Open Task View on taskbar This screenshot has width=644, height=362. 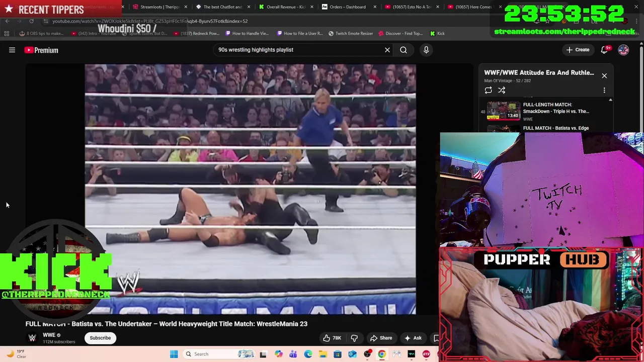pyautogui.click(x=263, y=354)
